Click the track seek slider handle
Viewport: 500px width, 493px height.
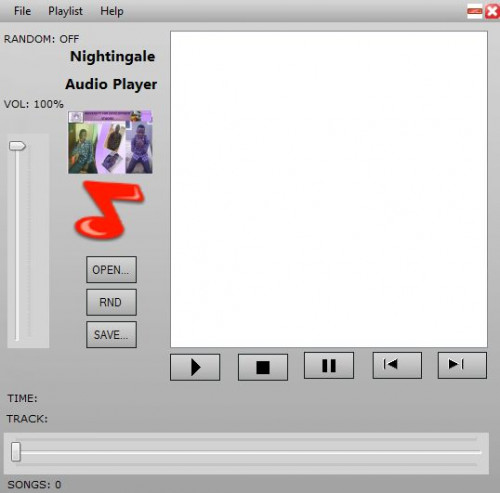15,452
